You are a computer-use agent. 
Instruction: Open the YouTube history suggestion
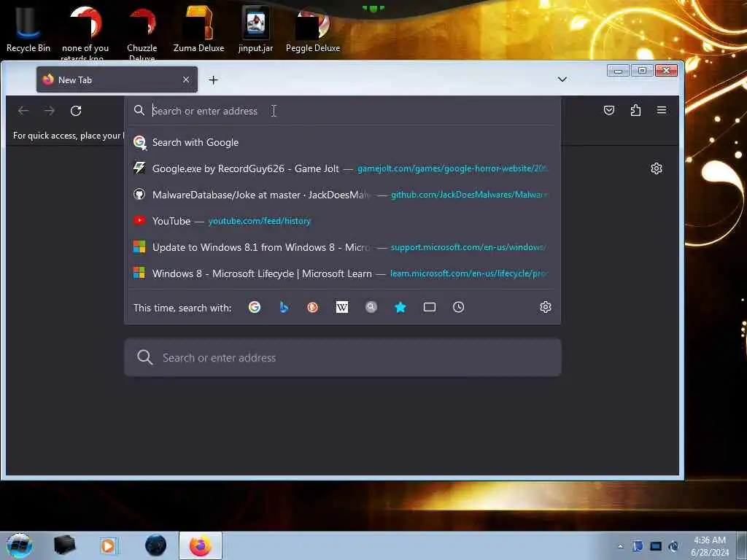343,221
